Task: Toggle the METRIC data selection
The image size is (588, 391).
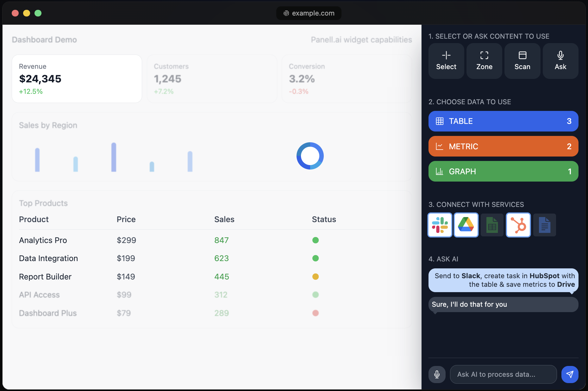Action: click(x=503, y=146)
